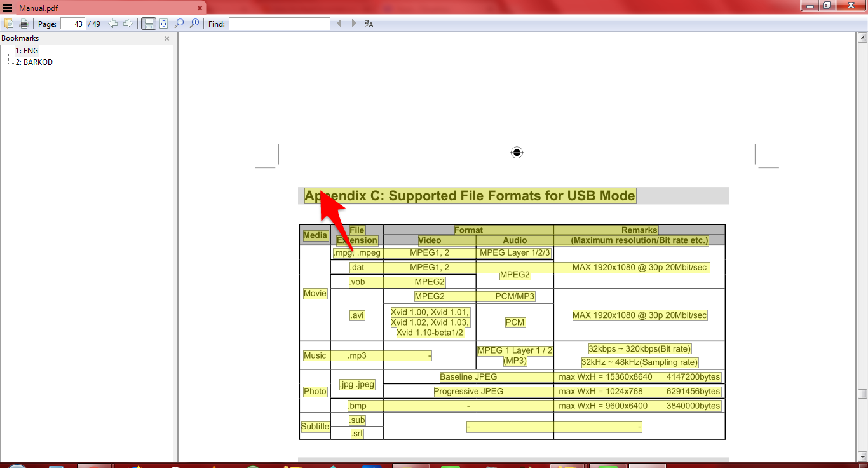Go to the previous page with the left arrow
The image size is (868, 468).
pos(113,24)
